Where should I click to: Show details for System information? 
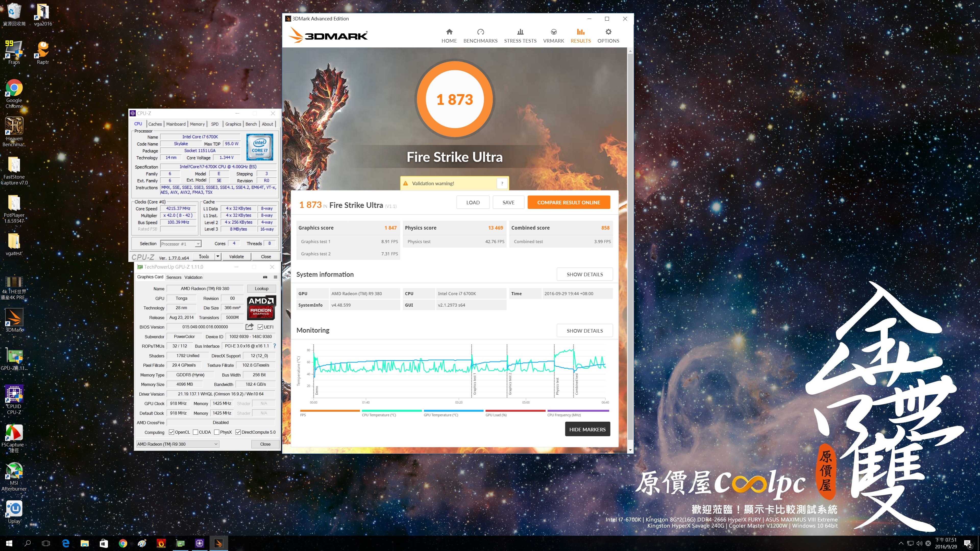584,274
